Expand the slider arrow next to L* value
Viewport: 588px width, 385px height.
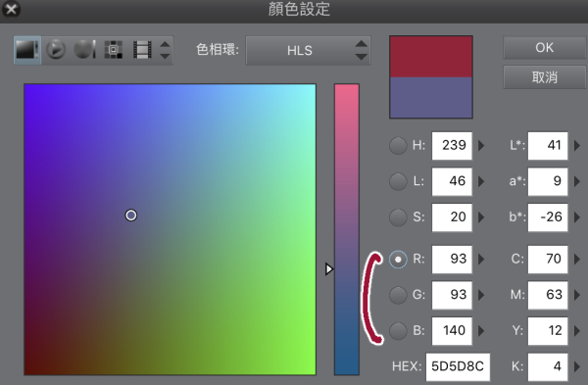(577, 145)
